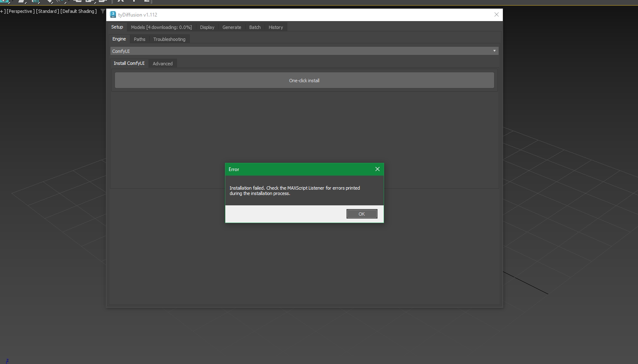The image size is (638, 364).
Task: Click the tyDiffusion title bar app icon
Action: [x=113, y=14]
